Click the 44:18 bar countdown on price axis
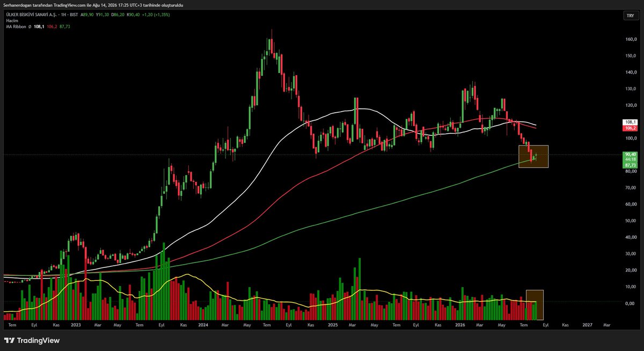Viewport: 644px width, 351px height. [630, 160]
